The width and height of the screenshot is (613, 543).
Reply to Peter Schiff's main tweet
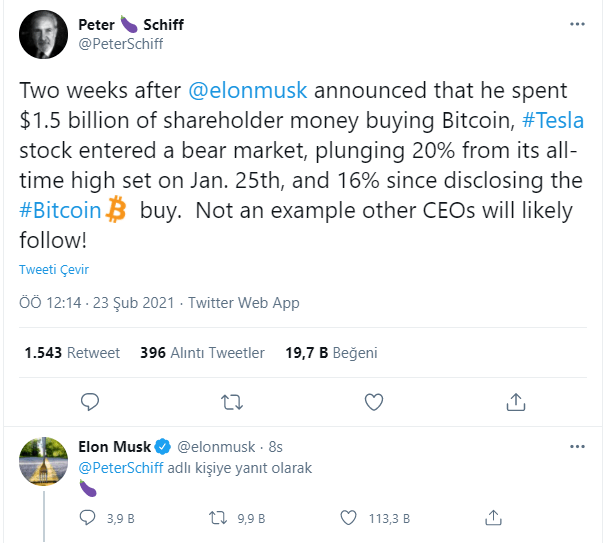(x=90, y=402)
